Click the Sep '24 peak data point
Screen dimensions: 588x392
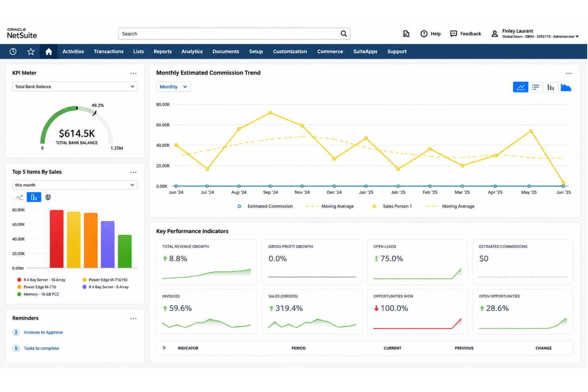[270, 113]
